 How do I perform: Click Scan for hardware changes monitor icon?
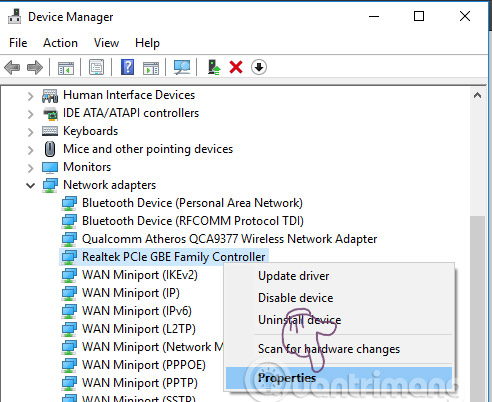click(x=182, y=67)
